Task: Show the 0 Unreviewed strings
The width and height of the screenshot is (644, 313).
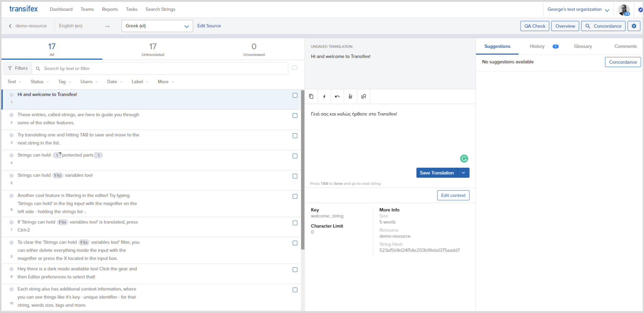Action: tap(254, 49)
